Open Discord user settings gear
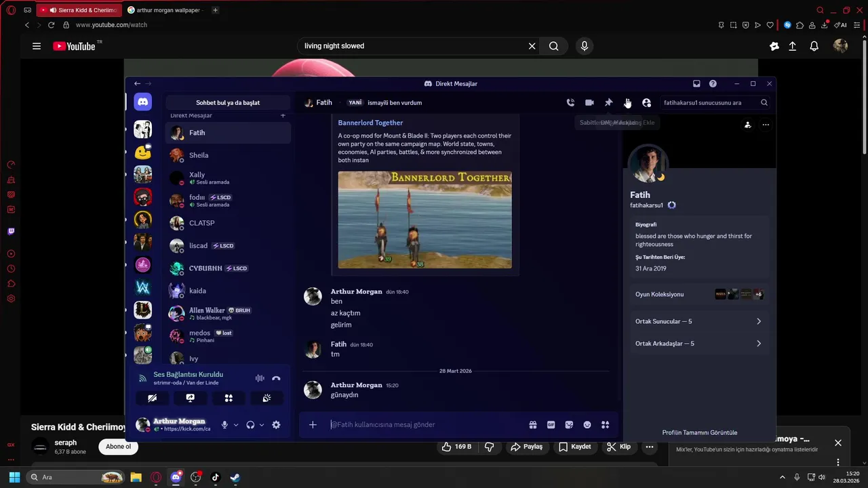 tap(276, 424)
